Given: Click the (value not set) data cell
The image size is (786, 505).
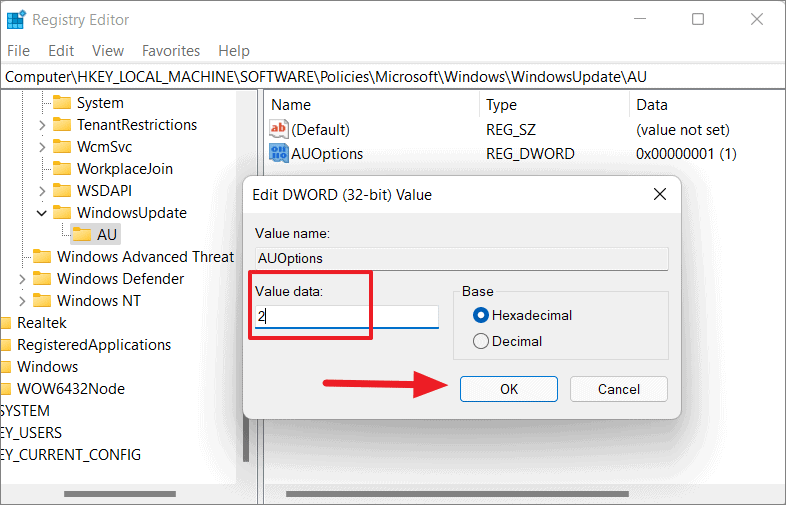Looking at the screenshot, I should pos(683,130).
